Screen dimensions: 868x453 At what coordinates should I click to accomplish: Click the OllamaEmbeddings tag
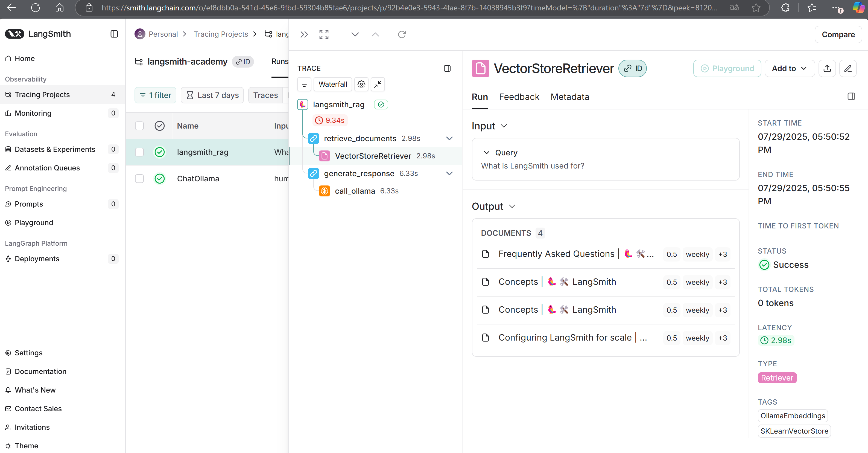pos(793,416)
